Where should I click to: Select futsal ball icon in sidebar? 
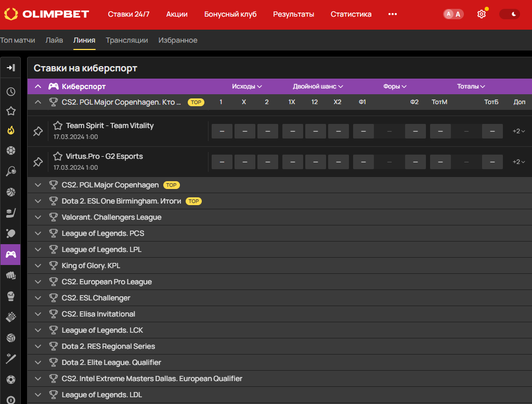coord(11,380)
